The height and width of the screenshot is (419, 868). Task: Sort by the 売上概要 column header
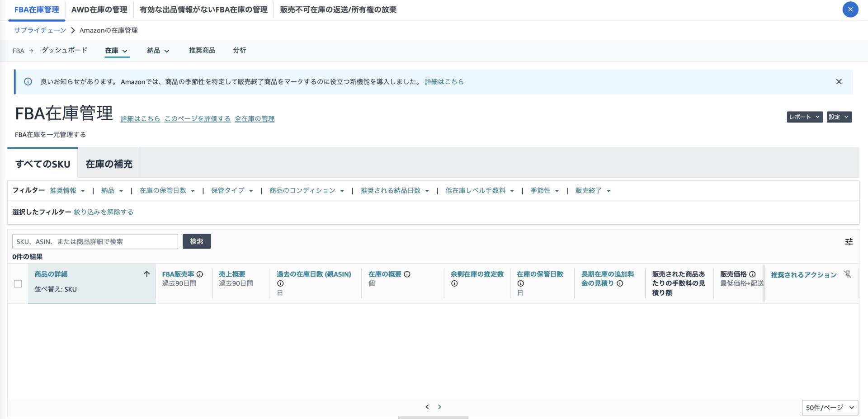click(x=232, y=274)
